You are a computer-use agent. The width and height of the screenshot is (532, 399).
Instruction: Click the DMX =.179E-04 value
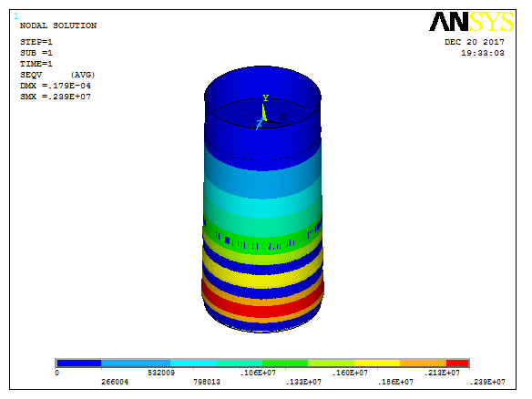click(x=56, y=86)
